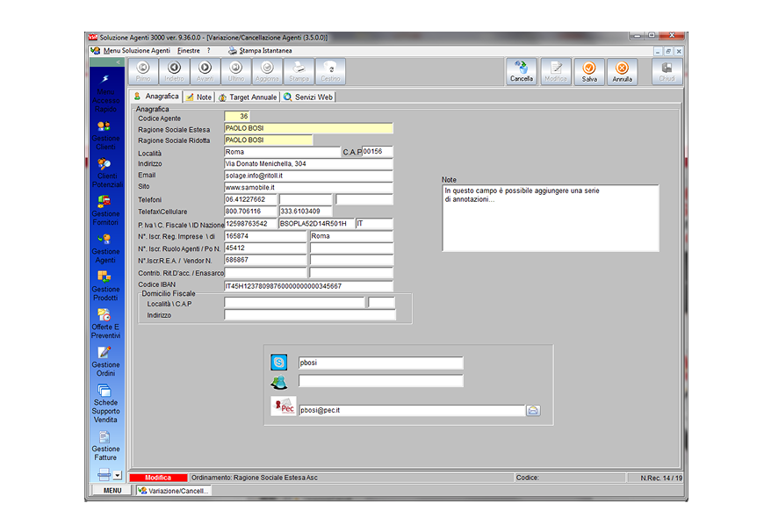Collapse the left sidebar with top arrow
Viewport: 771px width, 532px height.
(118, 62)
